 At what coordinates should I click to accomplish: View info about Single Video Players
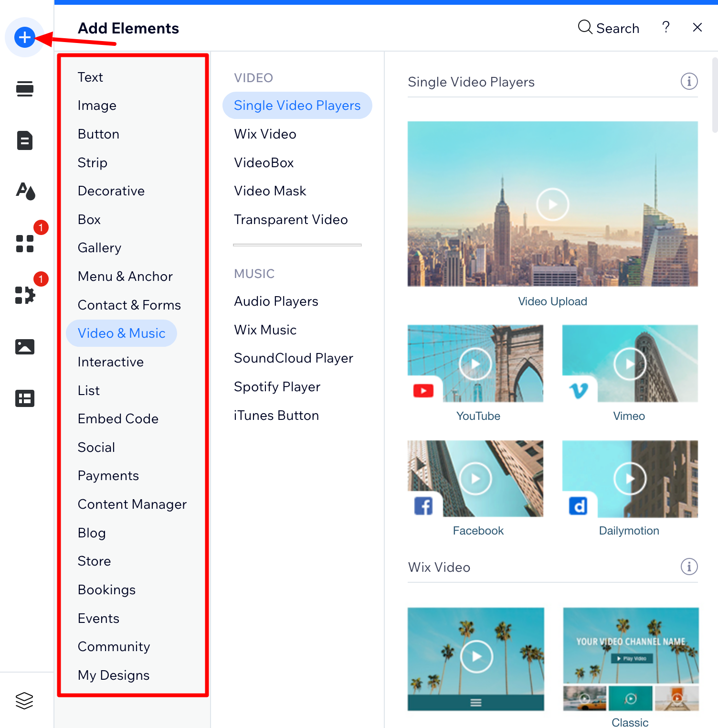[x=689, y=81]
